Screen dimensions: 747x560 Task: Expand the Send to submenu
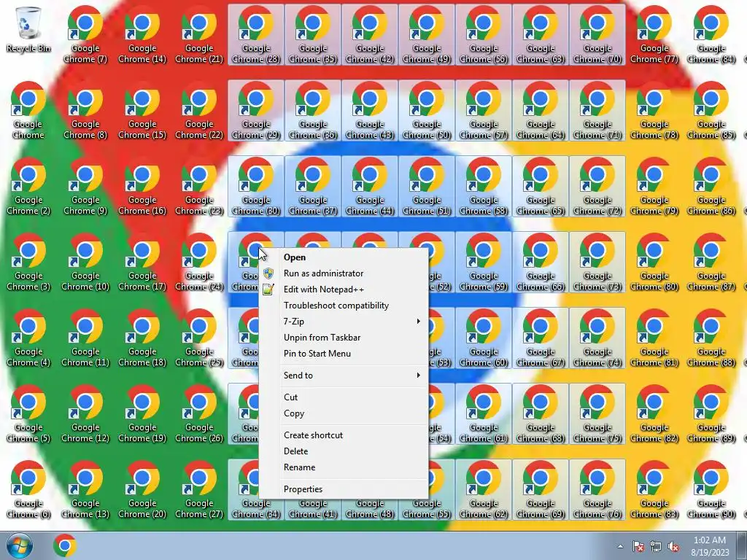point(343,376)
